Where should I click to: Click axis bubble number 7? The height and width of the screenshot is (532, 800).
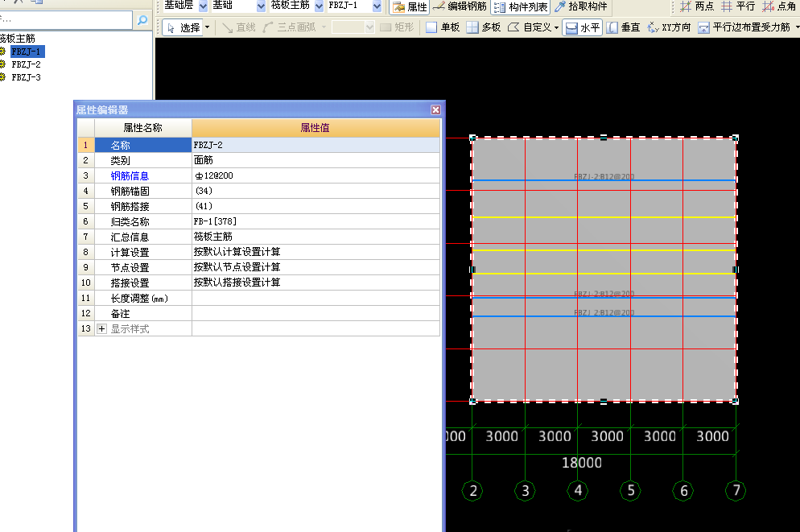click(736, 491)
